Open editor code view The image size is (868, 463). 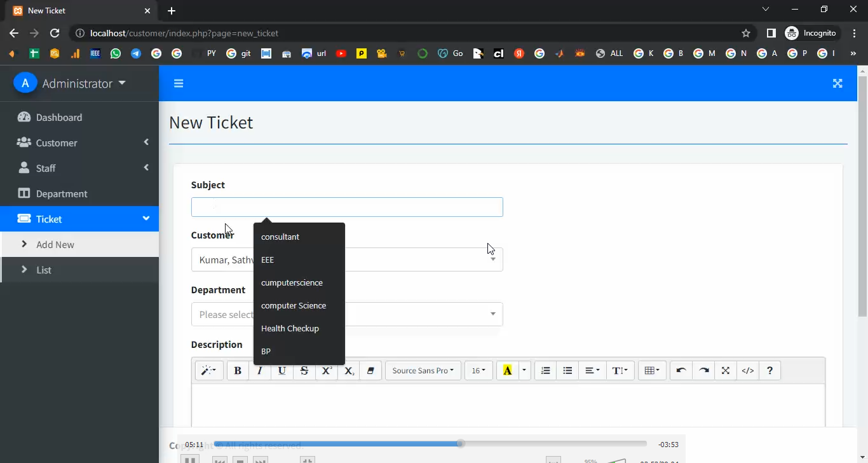(x=748, y=371)
